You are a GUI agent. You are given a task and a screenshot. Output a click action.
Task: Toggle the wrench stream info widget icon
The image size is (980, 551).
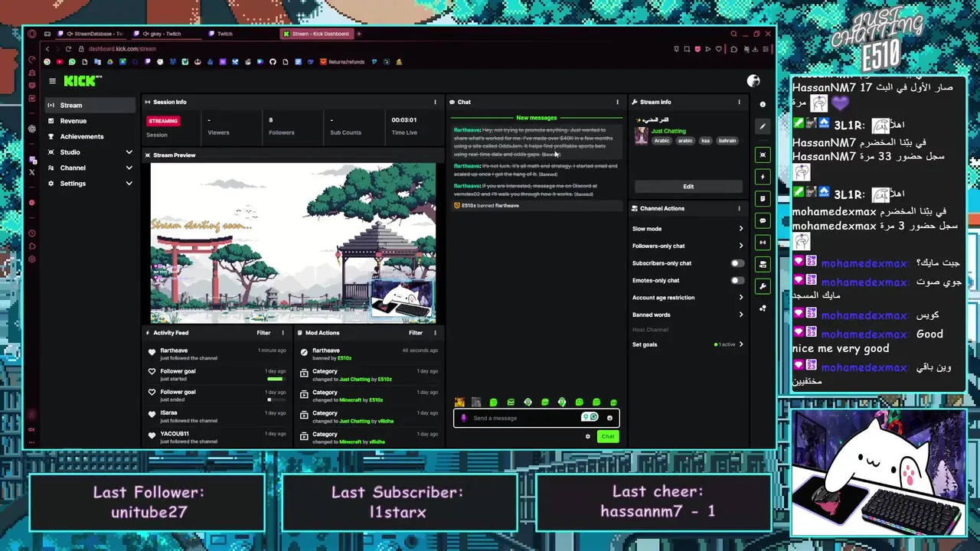click(763, 286)
